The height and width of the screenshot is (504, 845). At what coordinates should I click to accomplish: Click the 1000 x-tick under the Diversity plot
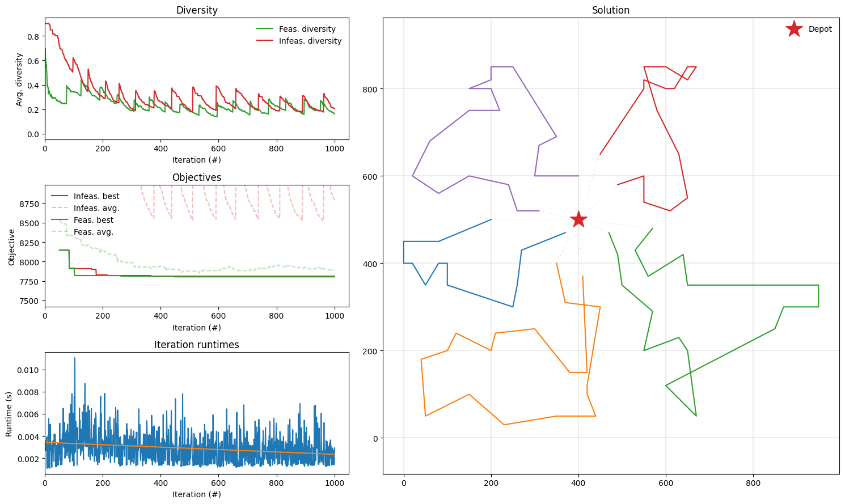point(335,149)
